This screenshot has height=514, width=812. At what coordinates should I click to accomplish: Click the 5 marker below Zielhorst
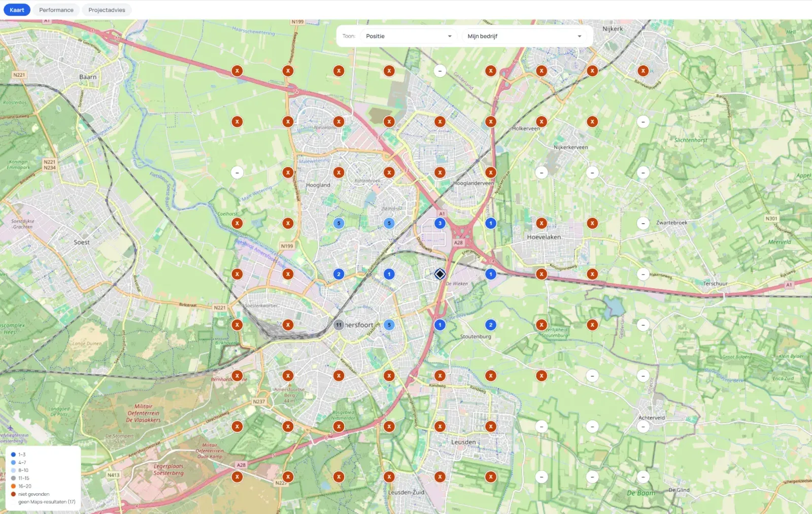point(389,223)
